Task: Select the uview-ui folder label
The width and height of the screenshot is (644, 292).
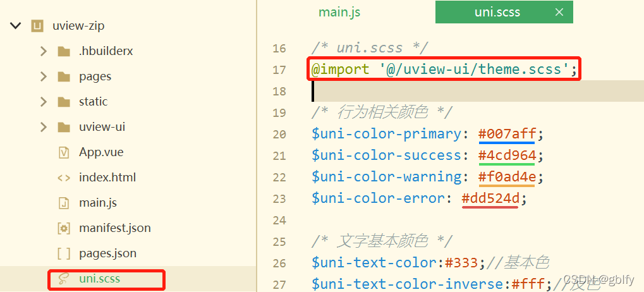Action: [102, 127]
